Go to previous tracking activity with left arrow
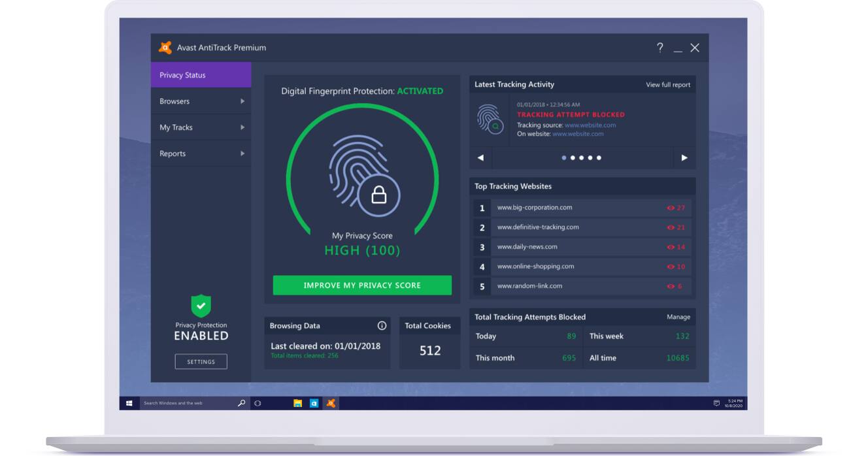The width and height of the screenshot is (868, 456). point(480,157)
